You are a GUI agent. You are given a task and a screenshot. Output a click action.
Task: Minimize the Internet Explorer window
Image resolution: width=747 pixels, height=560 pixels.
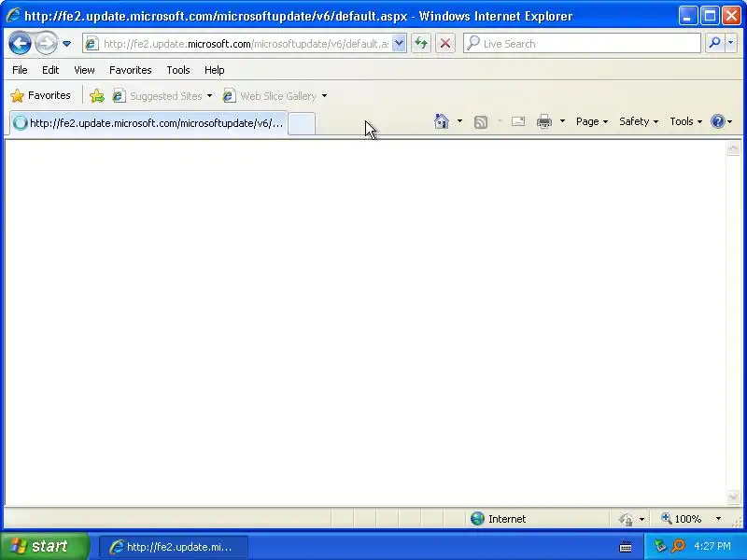pyautogui.click(x=687, y=16)
